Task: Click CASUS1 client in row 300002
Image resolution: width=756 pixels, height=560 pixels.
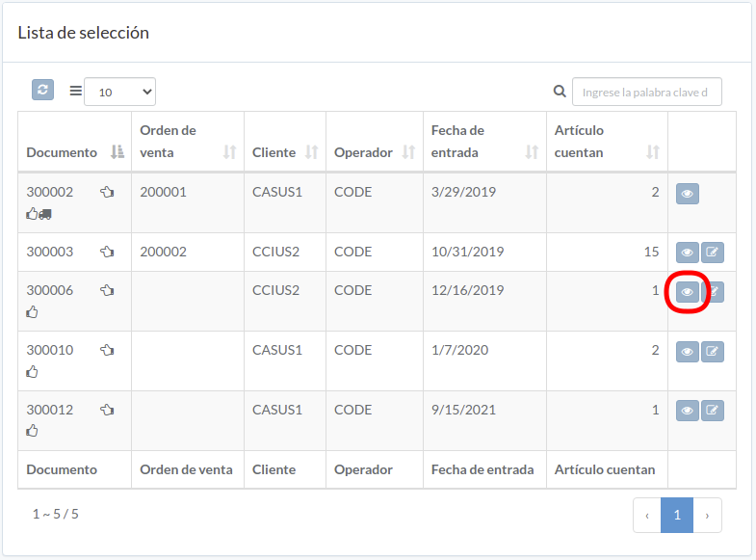Action: coord(277,192)
